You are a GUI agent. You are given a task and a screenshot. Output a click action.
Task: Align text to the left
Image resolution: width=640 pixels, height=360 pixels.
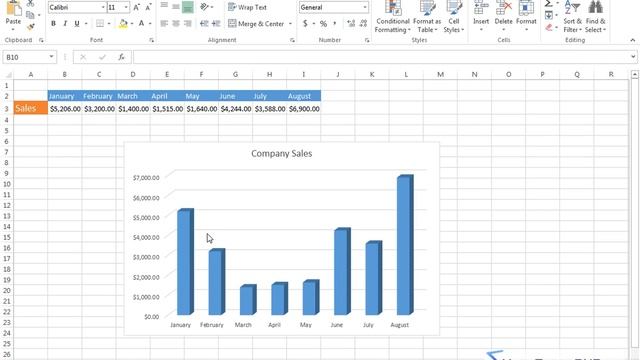pyautogui.click(x=164, y=24)
